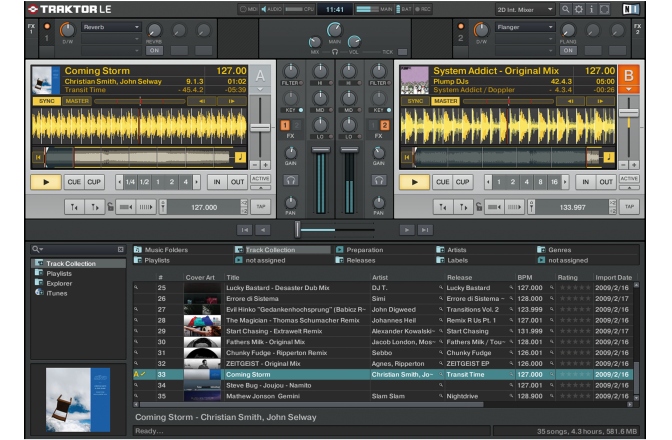
Task: Click Deck B lock icon
Action: point(479,207)
